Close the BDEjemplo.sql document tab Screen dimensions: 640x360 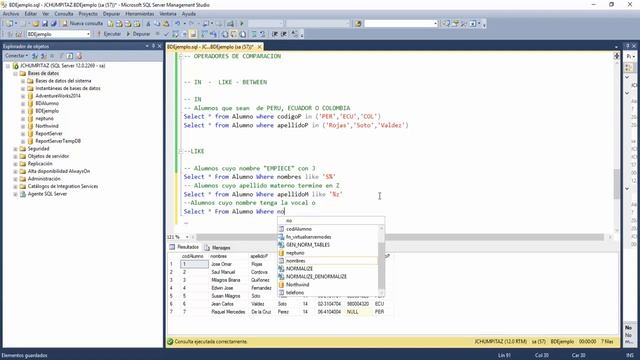click(259, 47)
